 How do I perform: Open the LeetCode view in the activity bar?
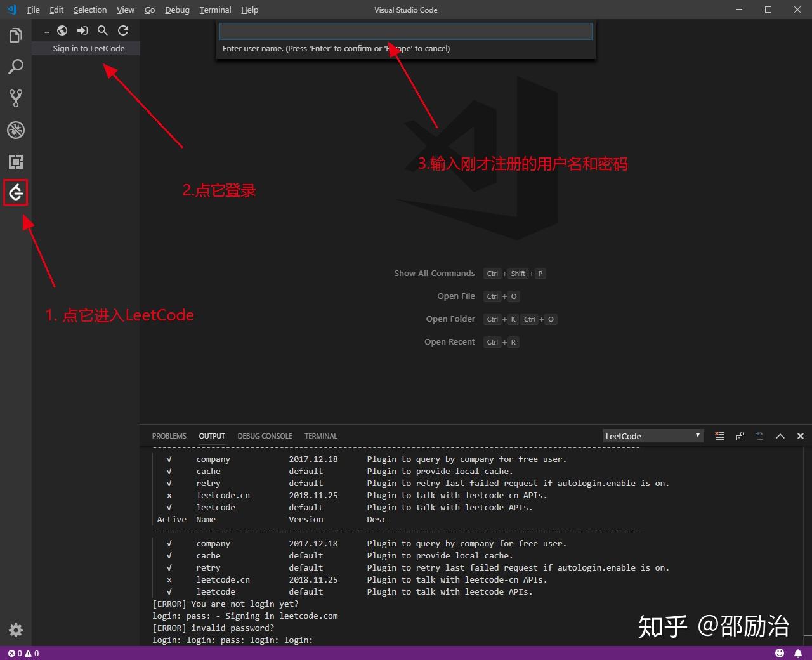[16, 193]
